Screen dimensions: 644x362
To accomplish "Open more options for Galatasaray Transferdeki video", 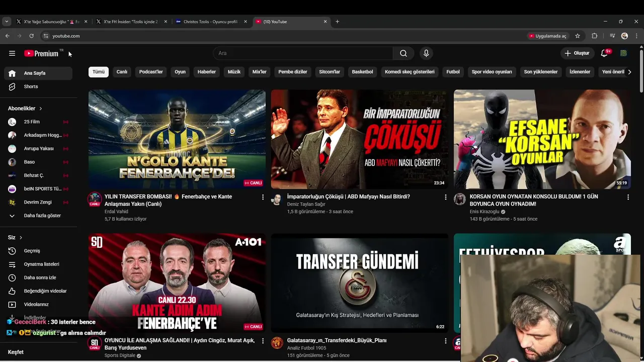I will 445,341.
